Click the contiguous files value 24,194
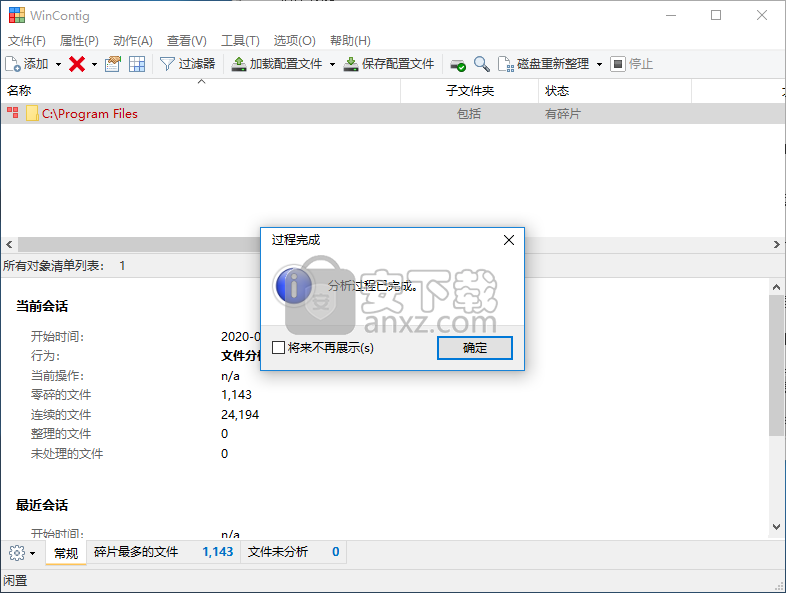The width and height of the screenshot is (786, 593). click(240, 415)
